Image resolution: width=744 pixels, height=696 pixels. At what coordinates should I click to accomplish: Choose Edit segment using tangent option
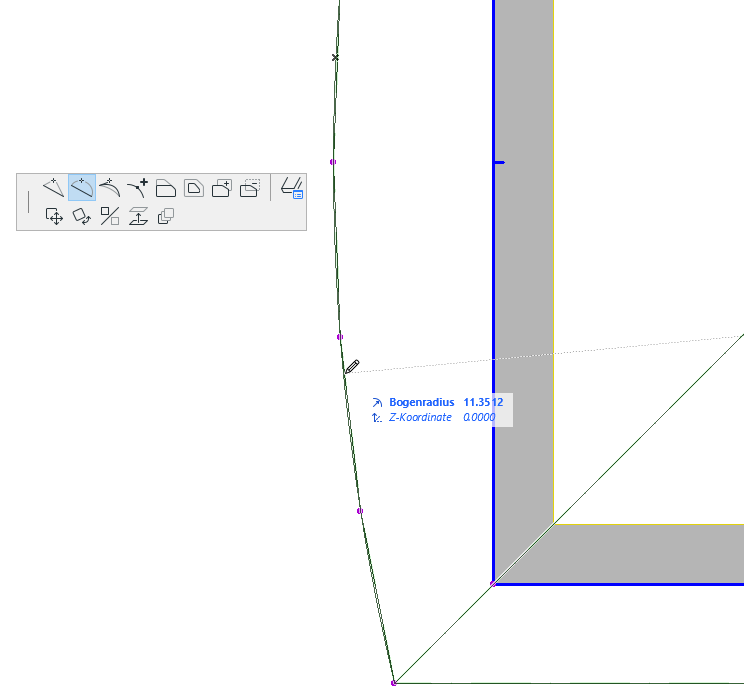[110, 187]
